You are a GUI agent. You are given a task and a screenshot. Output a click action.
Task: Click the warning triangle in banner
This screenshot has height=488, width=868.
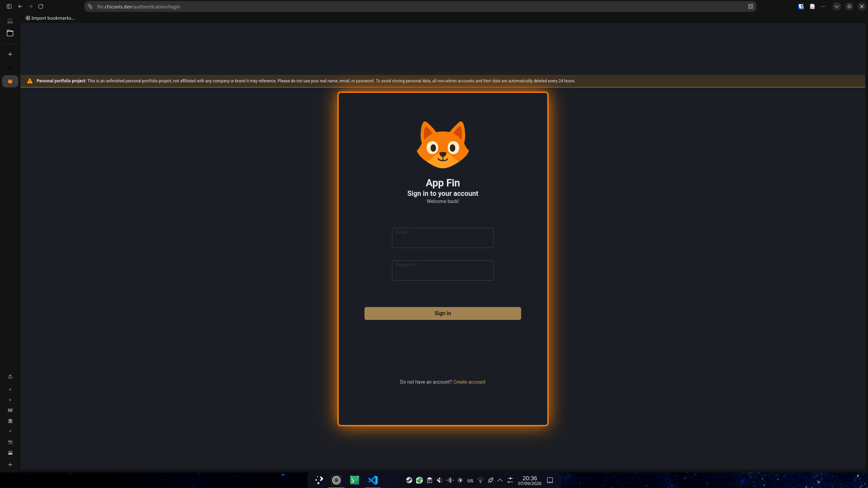tap(30, 81)
